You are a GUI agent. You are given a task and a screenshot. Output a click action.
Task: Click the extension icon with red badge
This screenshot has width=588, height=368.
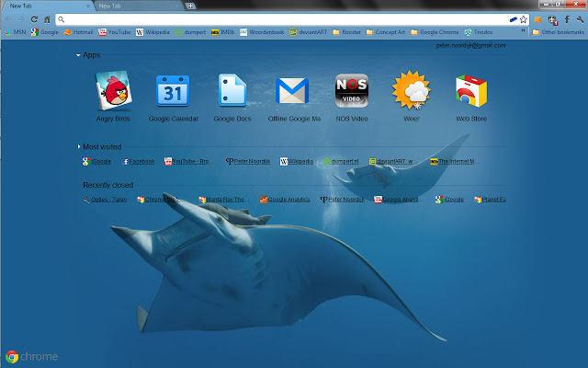click(x=552, y=20)
